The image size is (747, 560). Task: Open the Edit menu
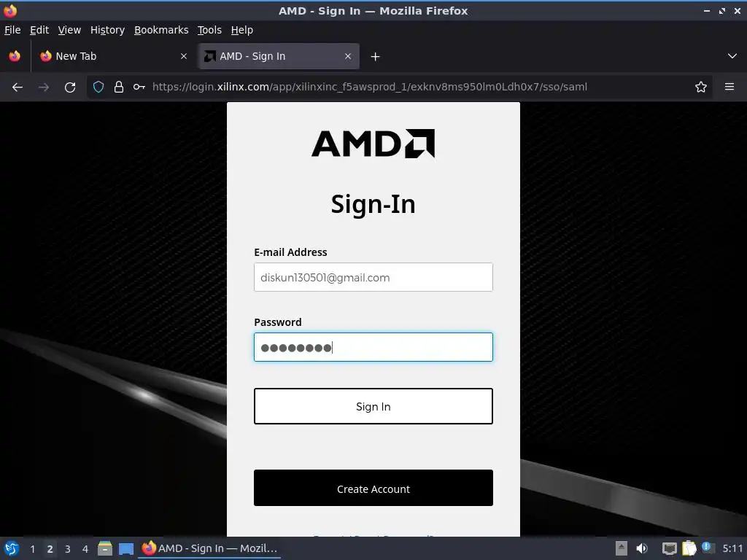click(x=39, y=30)
